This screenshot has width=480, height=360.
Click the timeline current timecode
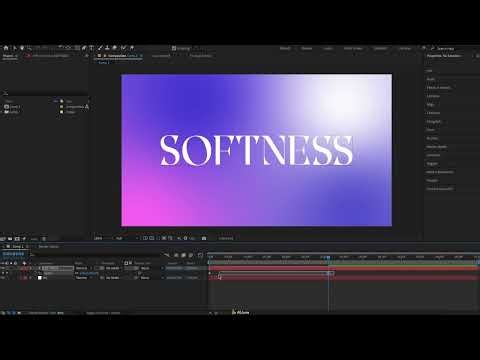14,254
